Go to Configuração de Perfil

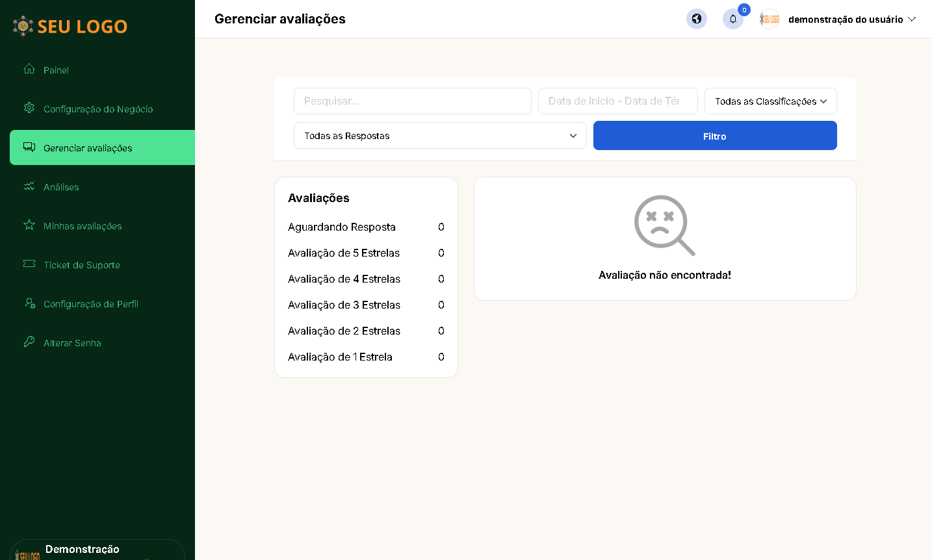[90, 304]
